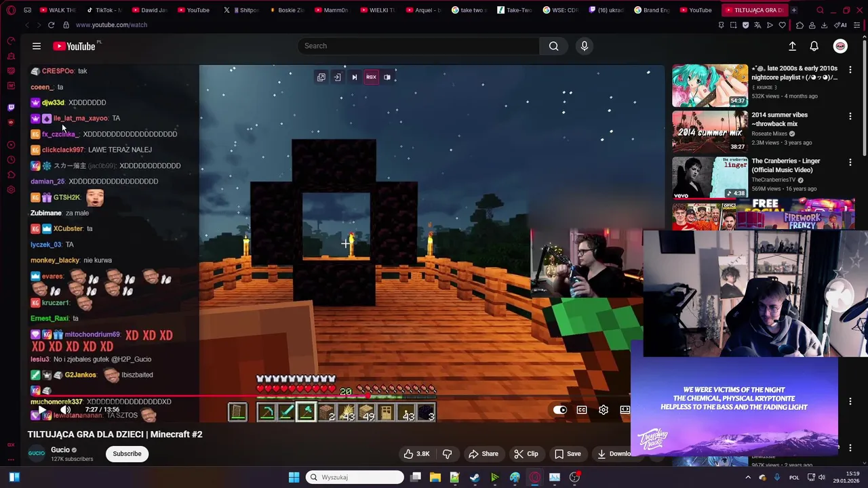
Task: Click the address bar URL www.youtube.com/watch
Action: pyautogui.click(x=111, y=25)
